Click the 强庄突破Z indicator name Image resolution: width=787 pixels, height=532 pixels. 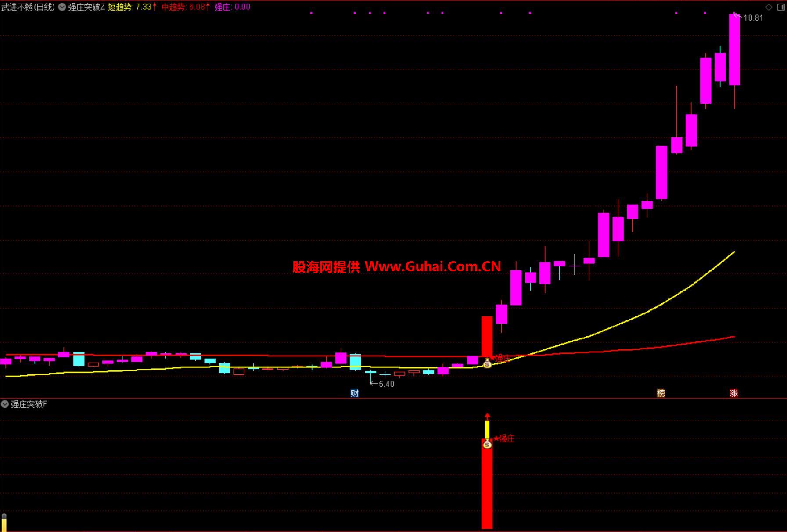click(86, 7)
